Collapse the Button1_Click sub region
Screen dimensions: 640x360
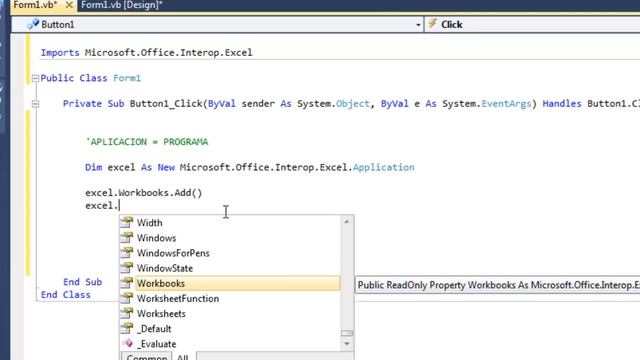coord(35,104)
